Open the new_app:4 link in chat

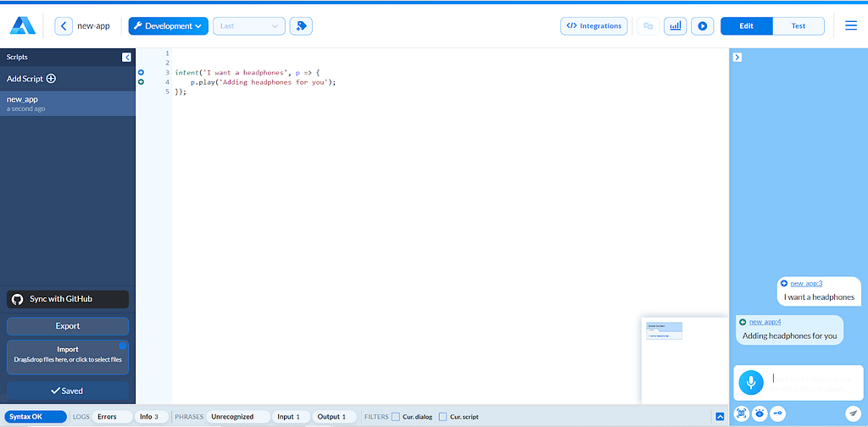765,322
